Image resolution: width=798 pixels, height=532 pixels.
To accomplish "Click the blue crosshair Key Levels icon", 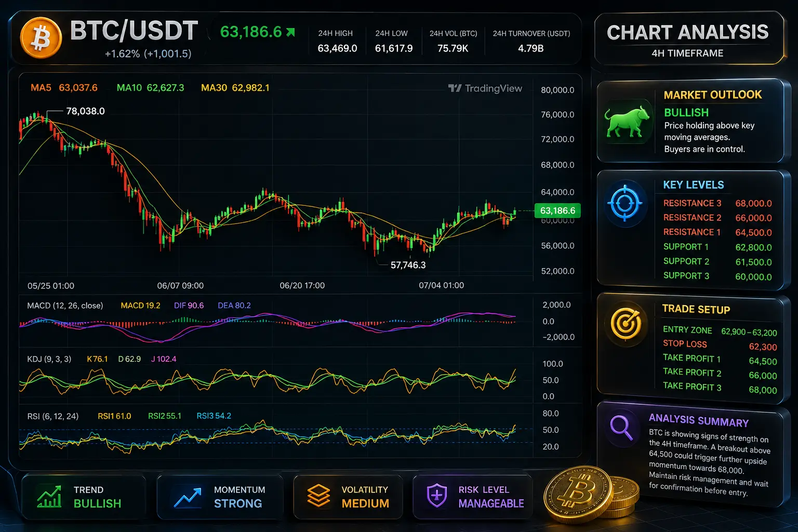I will point(626,203).
